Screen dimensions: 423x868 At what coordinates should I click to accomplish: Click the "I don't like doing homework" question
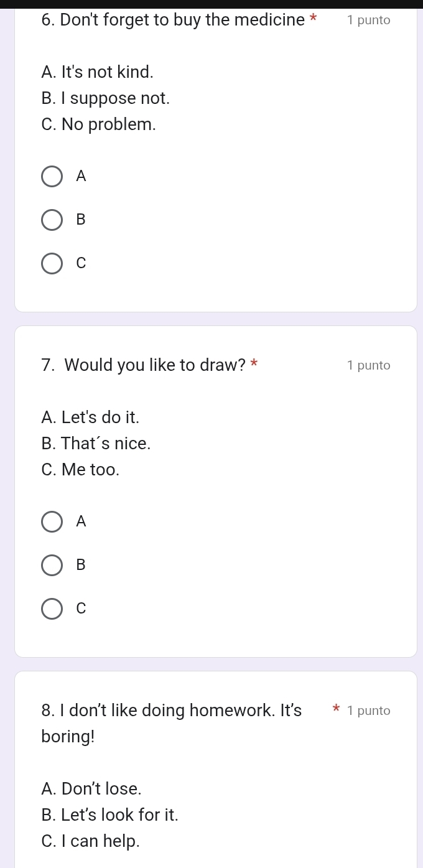tap(172, 711)
